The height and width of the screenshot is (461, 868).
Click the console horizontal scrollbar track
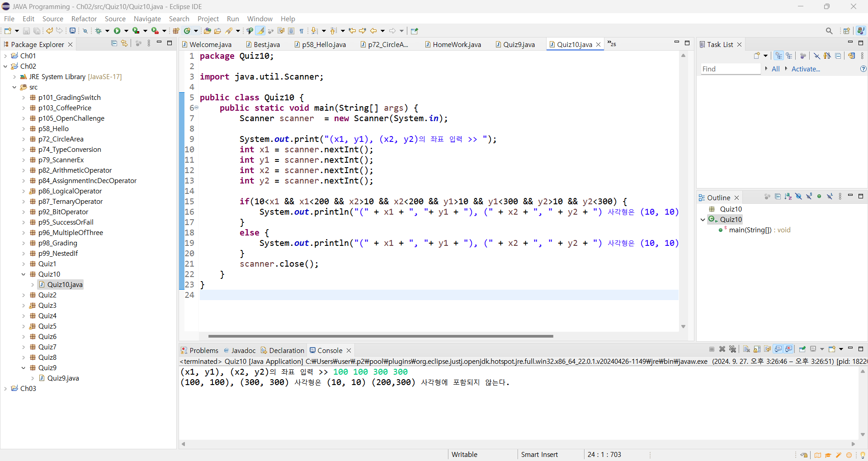coord(519,444)
